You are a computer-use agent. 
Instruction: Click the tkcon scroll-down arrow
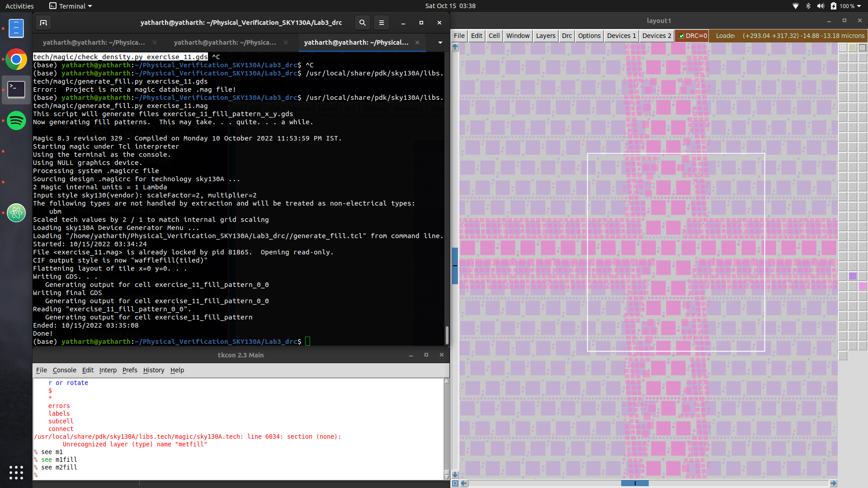click(447, 476)
